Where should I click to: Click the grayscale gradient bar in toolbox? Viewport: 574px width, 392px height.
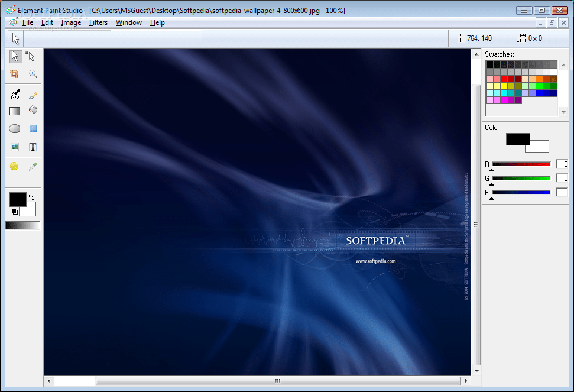coord(22,225)
